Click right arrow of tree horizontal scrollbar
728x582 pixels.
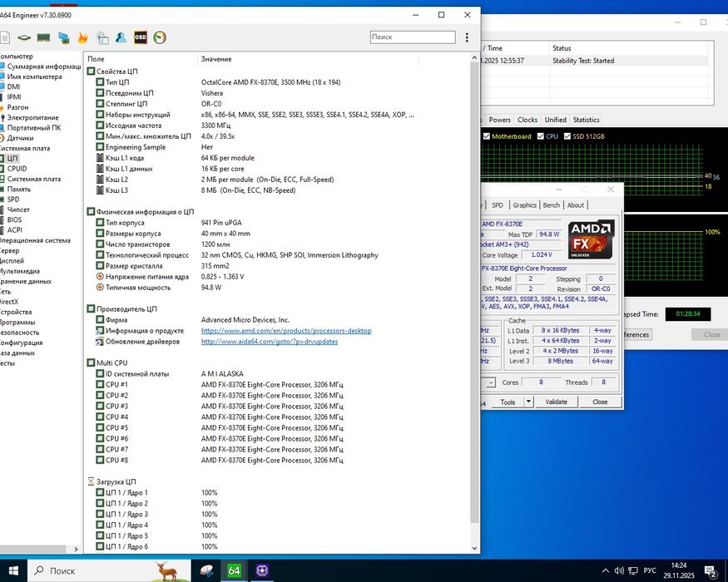77,549
